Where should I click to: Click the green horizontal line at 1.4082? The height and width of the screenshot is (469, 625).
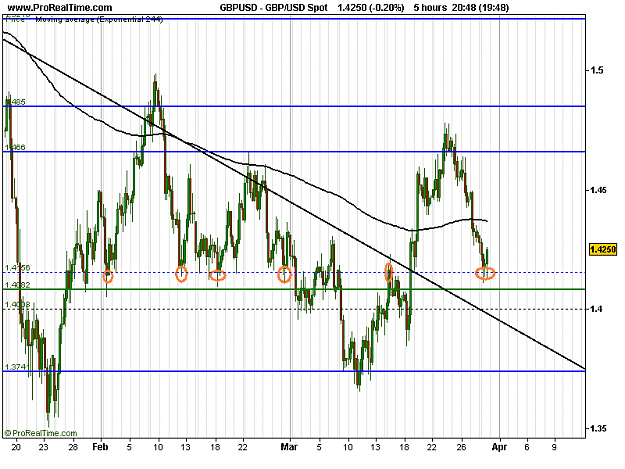pos(294,289)
